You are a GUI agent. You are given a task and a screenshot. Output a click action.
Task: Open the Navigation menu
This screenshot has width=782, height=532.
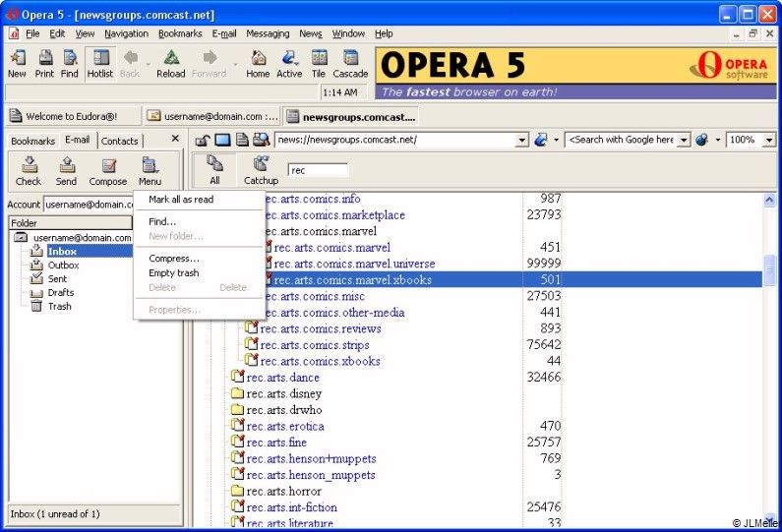126,33
